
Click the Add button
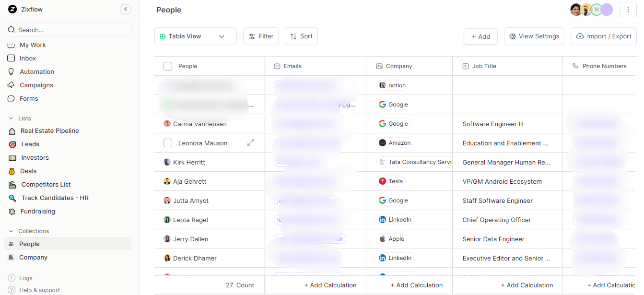480,36
